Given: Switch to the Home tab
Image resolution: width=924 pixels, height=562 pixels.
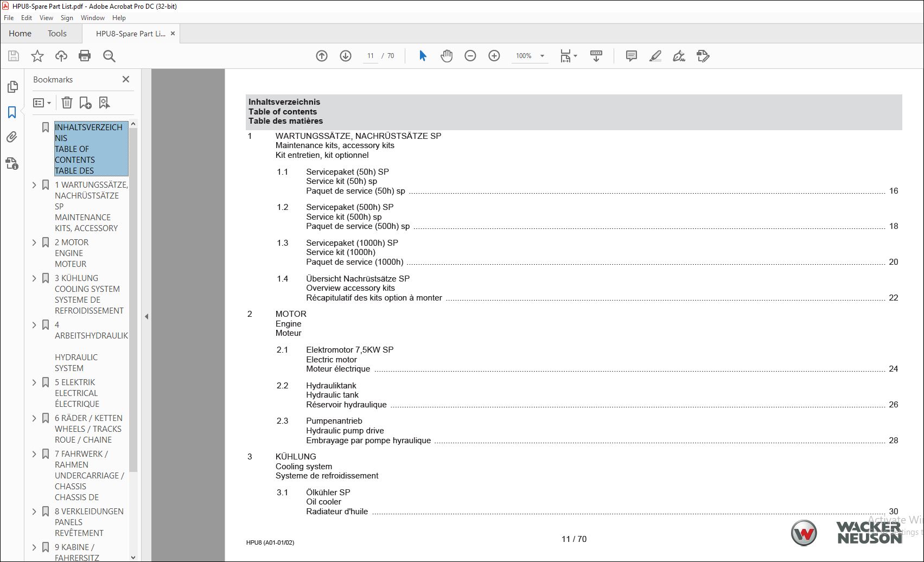Looking at the screenshot, I should [20, 34].
